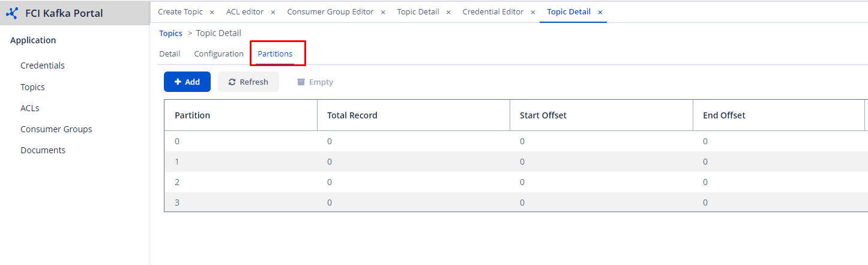Switch to the Consumer Group Editor tab

click(330, 12)
